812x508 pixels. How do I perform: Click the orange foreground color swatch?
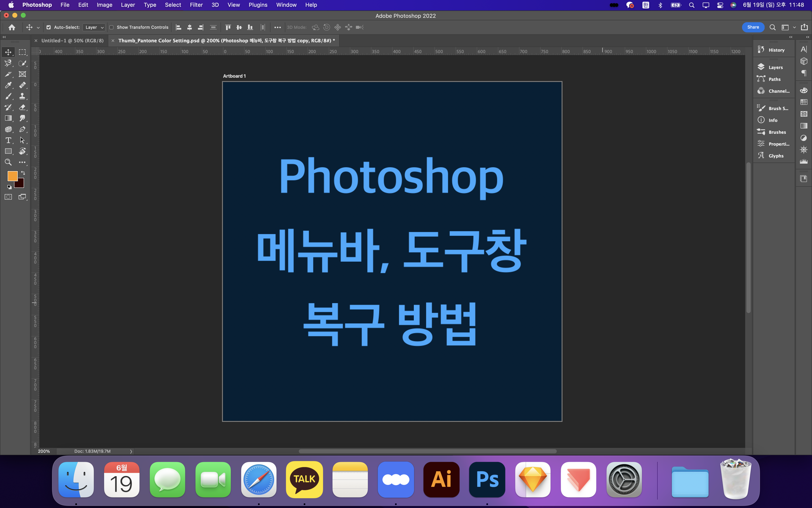12,176
